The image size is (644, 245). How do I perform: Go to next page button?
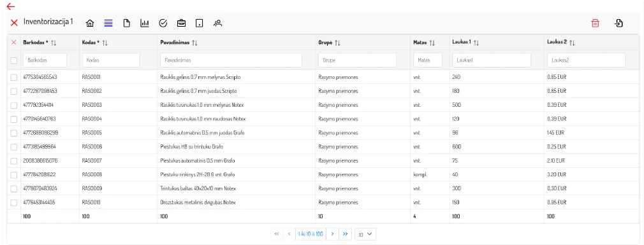point(332,234)
